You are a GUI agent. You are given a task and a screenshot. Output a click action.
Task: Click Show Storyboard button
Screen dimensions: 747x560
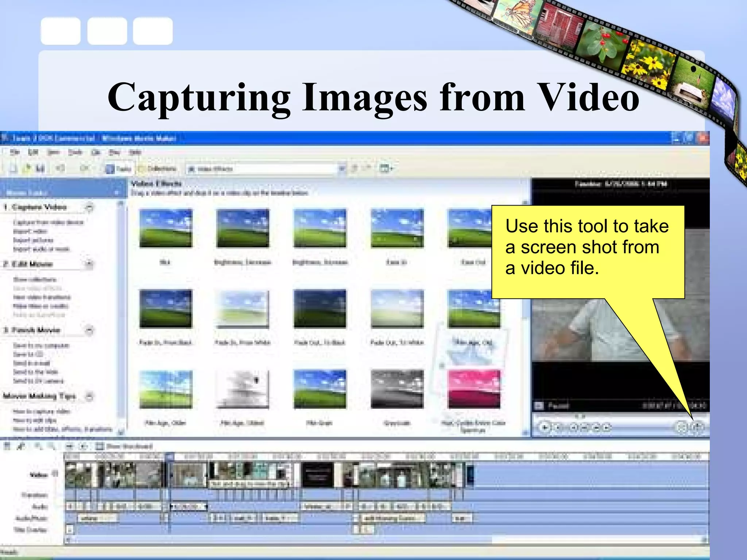click(124, 446)
